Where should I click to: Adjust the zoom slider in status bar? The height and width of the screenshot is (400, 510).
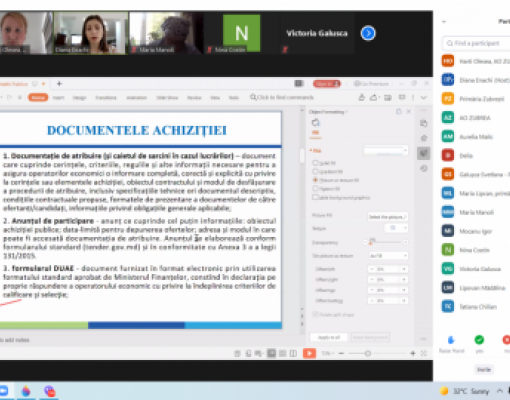[x=376, y=353]
